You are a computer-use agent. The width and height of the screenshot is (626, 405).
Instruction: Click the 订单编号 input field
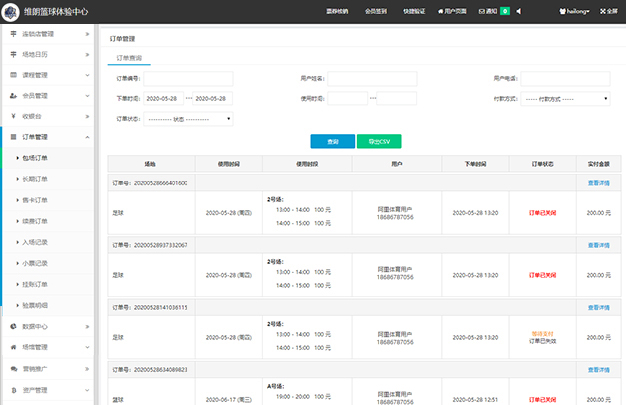pos(188,78)
